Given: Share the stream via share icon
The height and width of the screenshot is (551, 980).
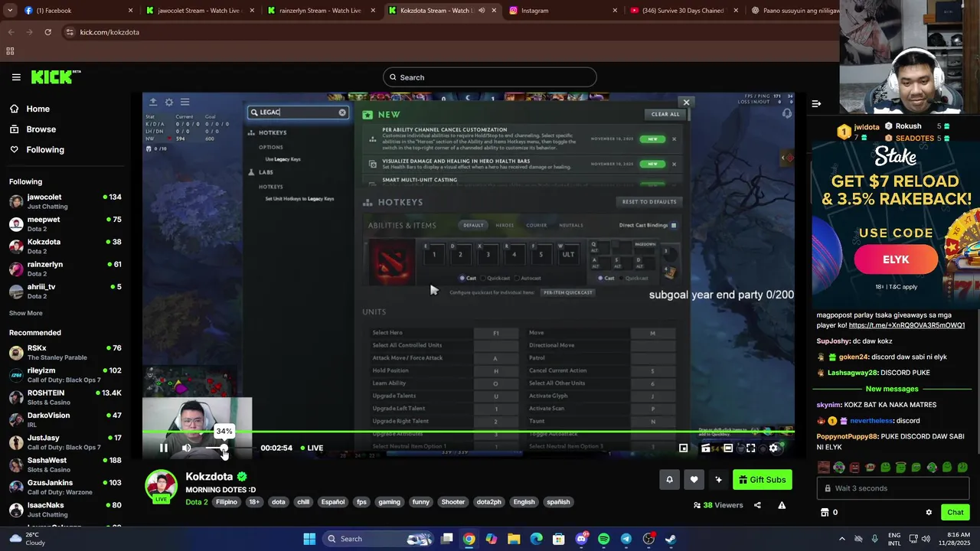Looking at the screenshot, I should [757, 505].
